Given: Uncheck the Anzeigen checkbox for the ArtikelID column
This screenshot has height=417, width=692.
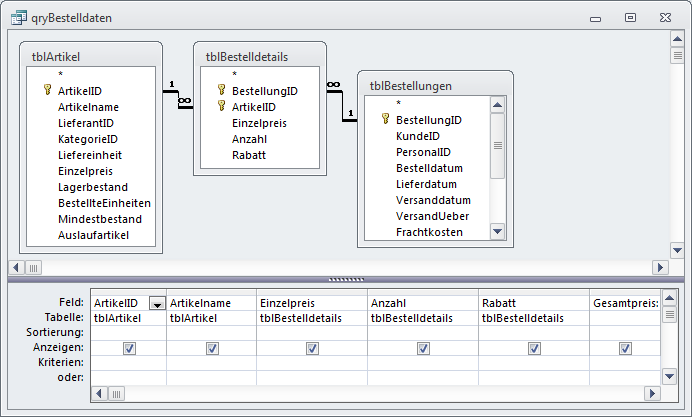Looking at the screenshot, I should (128, 348).
